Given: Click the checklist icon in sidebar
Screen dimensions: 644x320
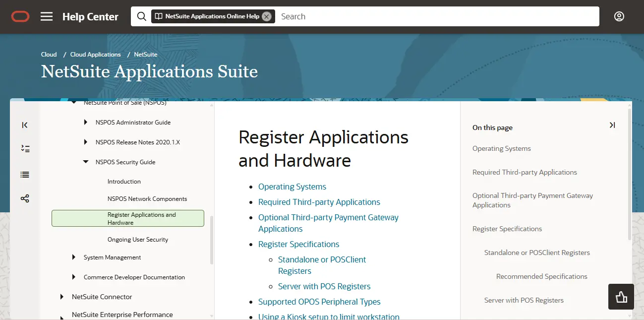Looking at the screenshot, I should click(x=25, y=148).
